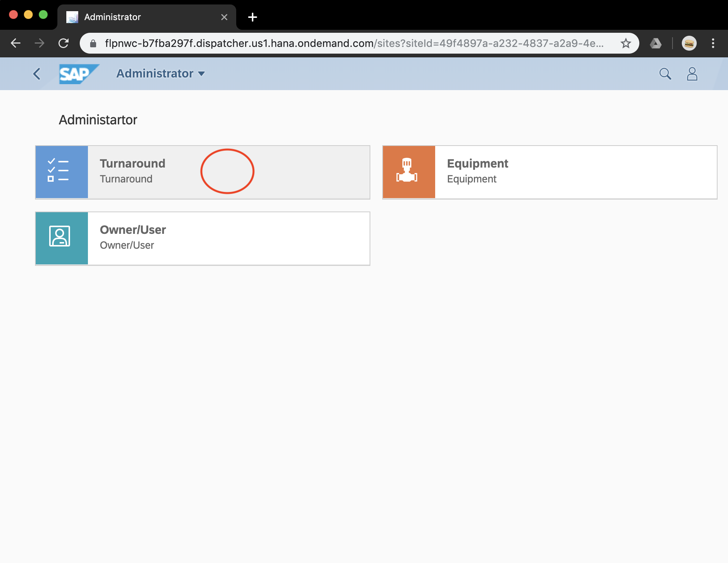Image resolution: width=728 pixels, height=563 pixels.
Task: Click the SAP logo
Action: coord(79,74)
